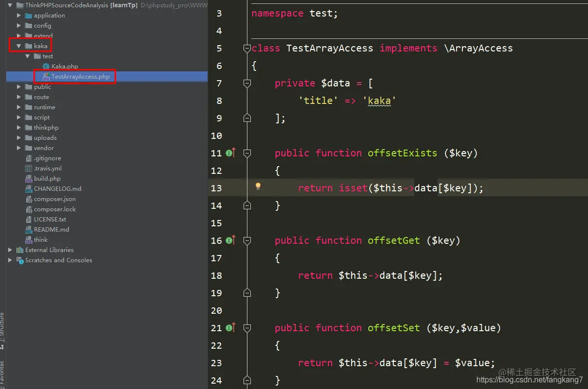The image size is (588, 389).
Task: Select the LICENSE.txt file name
Action: pyautogui.click(x=50, y=220)
